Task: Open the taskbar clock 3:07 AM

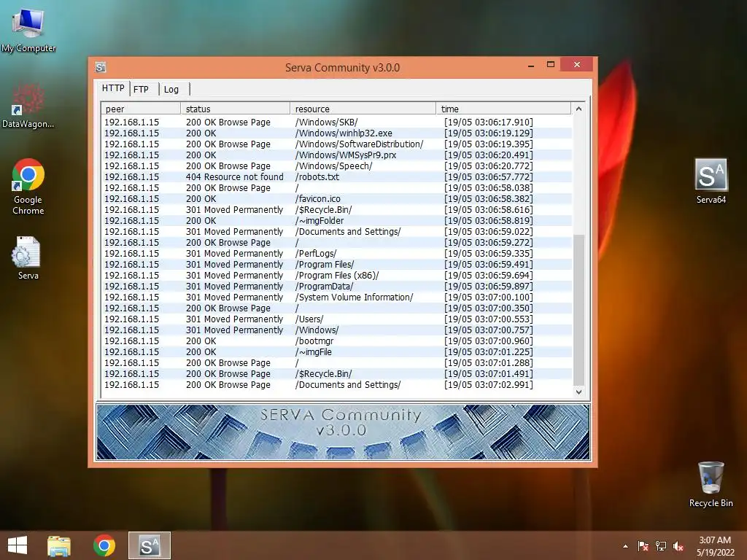Action: click(x=715, y=546)
